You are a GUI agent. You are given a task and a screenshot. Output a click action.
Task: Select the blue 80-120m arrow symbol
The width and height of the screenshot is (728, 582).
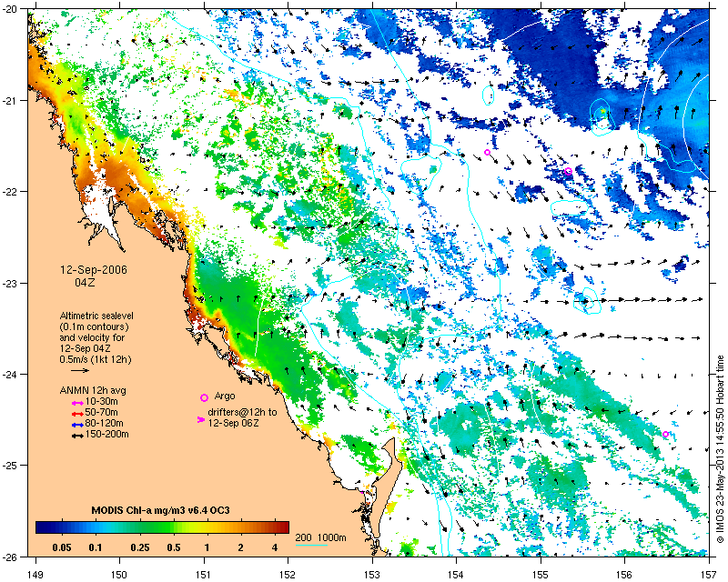pyautogui.click(x=77, y=425)
